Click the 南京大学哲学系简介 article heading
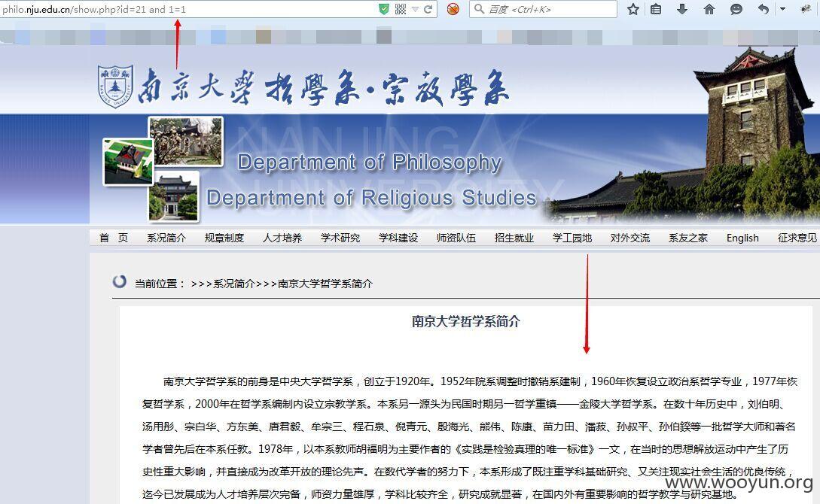The image size is (820, 504). pyautogui.click(x=466, y=321)
